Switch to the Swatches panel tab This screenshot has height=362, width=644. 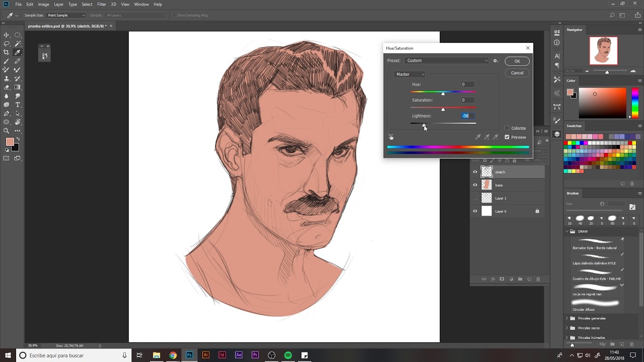(574, 126)
